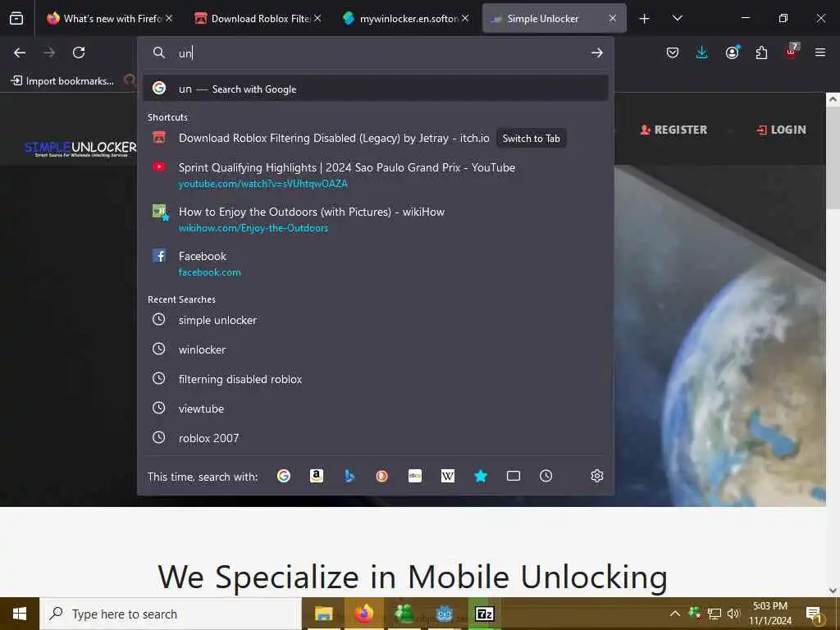Open new tab with plus button
Screen dimensions: 840x630
tap(645, 19)
